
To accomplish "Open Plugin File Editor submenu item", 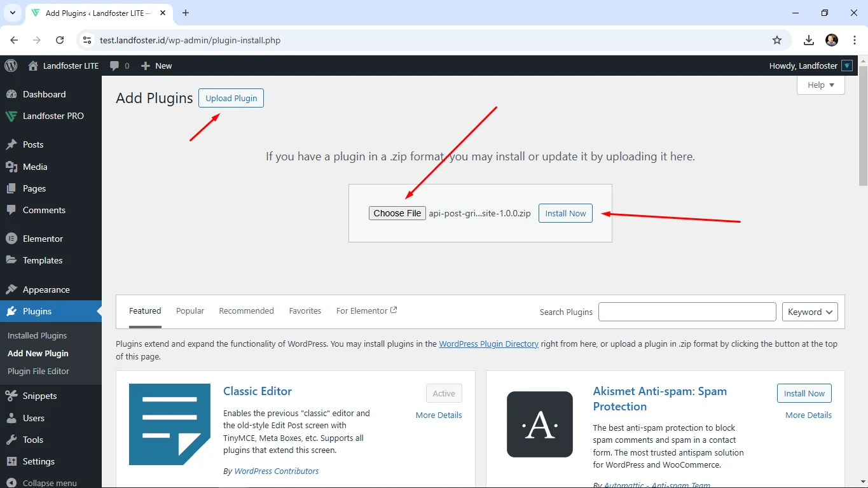I will coord(38,371).
